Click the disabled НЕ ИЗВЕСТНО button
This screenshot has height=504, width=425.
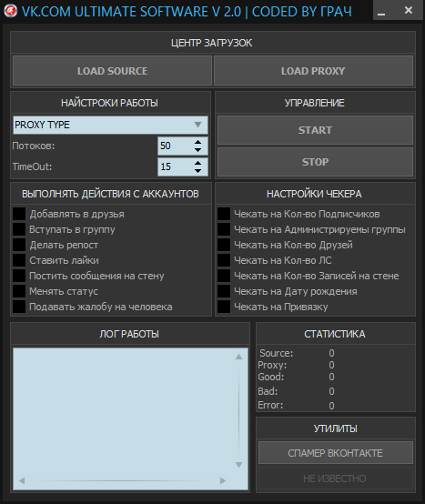point(336,479)
